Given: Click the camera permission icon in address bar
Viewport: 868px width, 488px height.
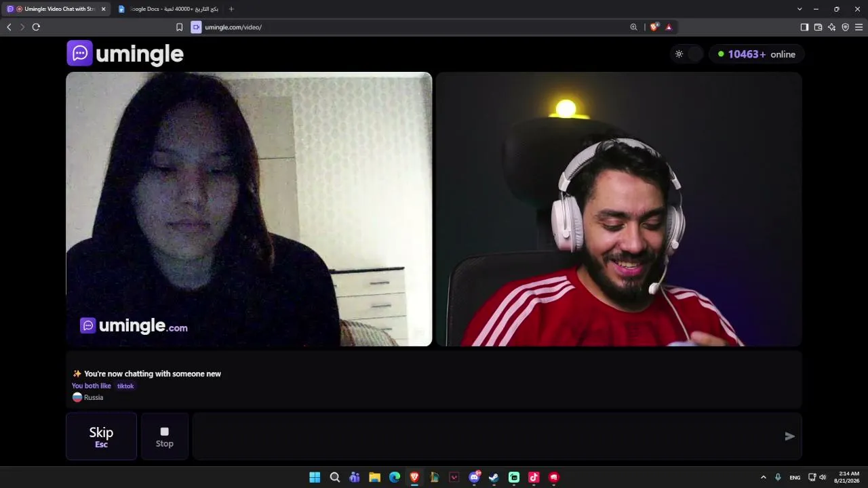Looking at the screenshot, I should click(196, 27).
